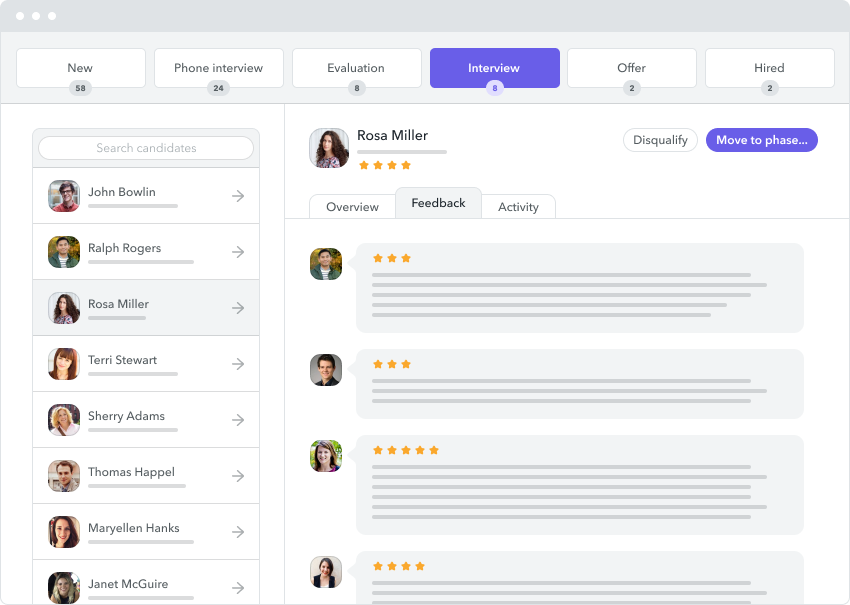Screen dimensions: 850x605
Task: Select Terri Stewart candidate name
Action: tap(123, 360)
